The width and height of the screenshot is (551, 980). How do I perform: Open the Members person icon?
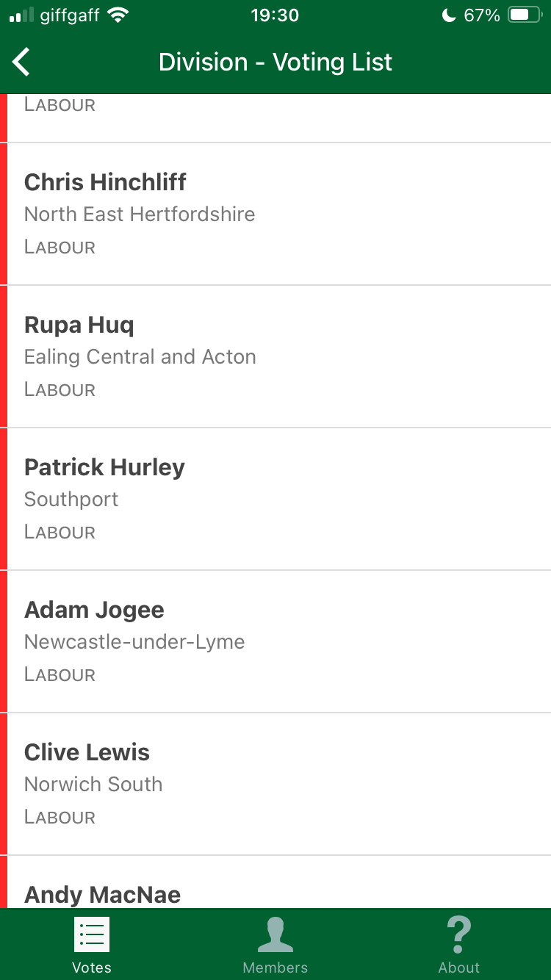[x=275, y=934]
